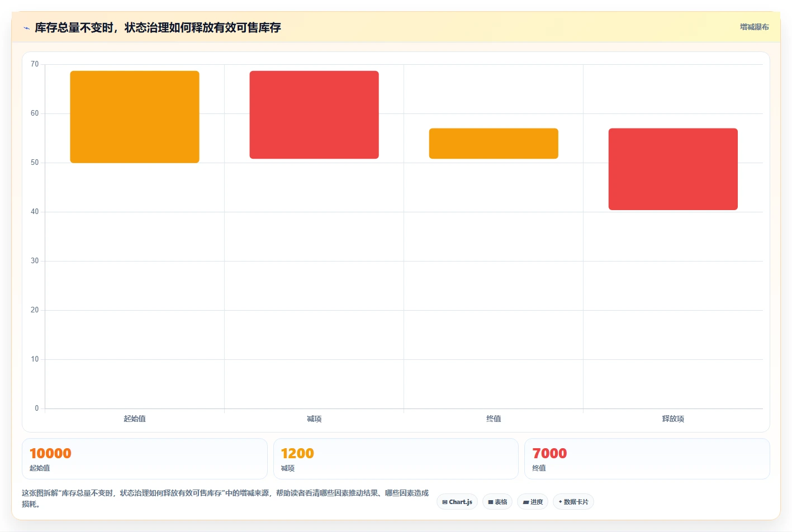Open the 10000 起始值 data card
Screen dimensions: 792x532
pyautogui.click(x=145, y=459)
